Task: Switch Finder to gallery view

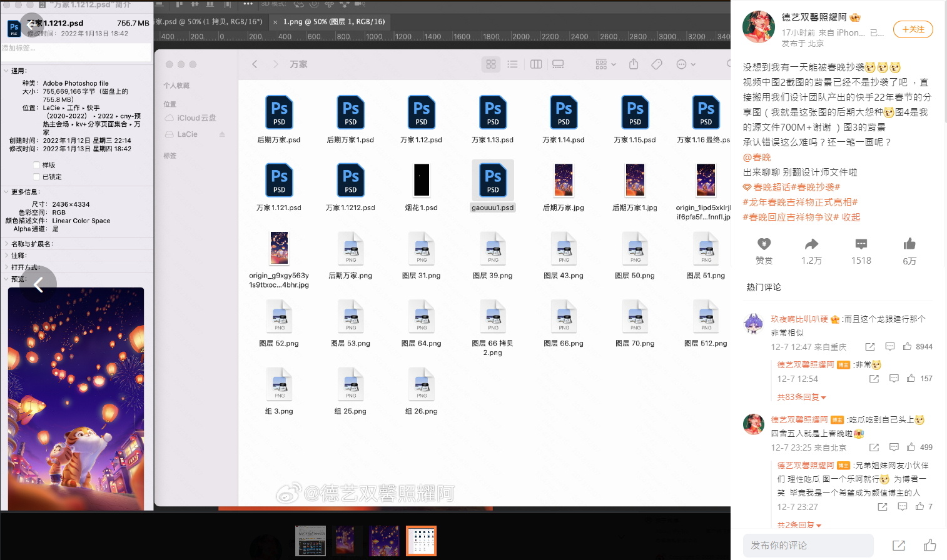Action: click(558, 64)
